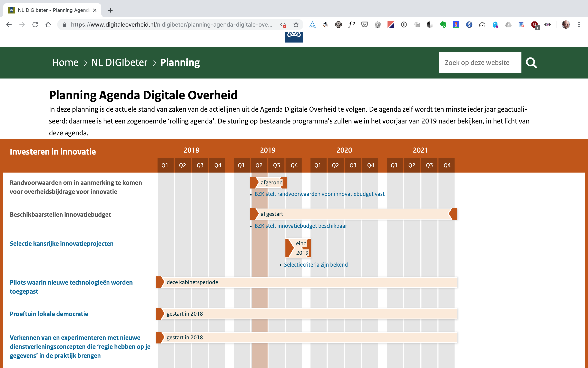588x368 pixels.
Task: Select the NL DIGIbeter Planning tab
Action: pos(52,10)
